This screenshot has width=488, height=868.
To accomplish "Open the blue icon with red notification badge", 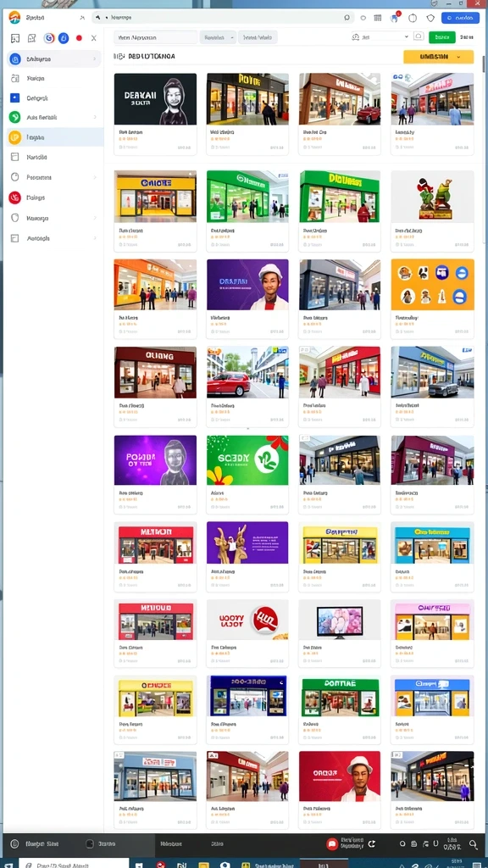I will point(395,17).
